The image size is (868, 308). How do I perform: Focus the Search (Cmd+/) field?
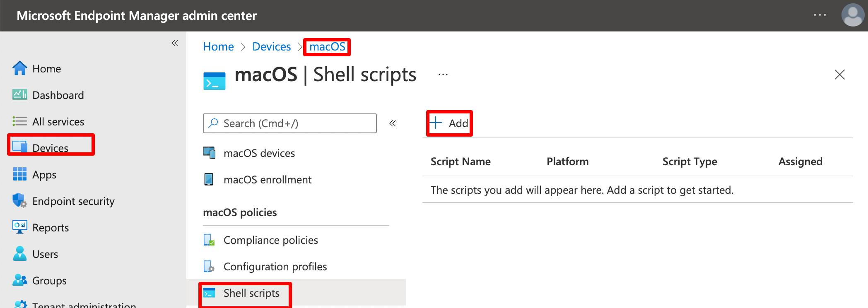click(x=290, y=123)
